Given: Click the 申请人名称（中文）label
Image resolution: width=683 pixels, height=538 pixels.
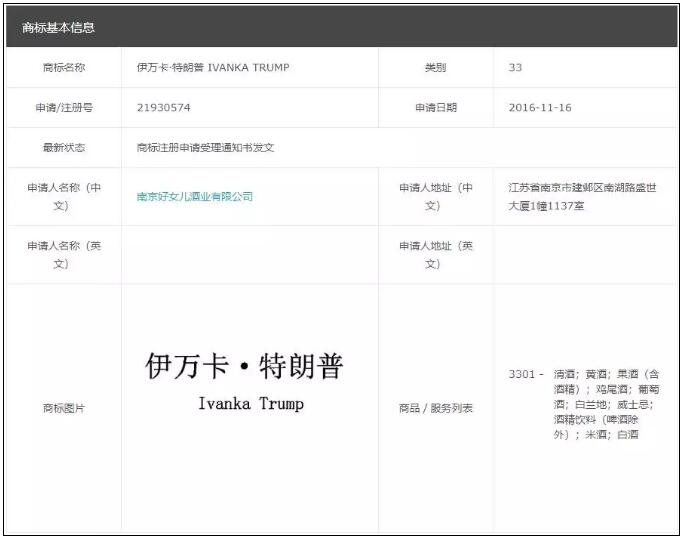Looking at the screenshot, I should pyautogui.click(x=64, y=196).
